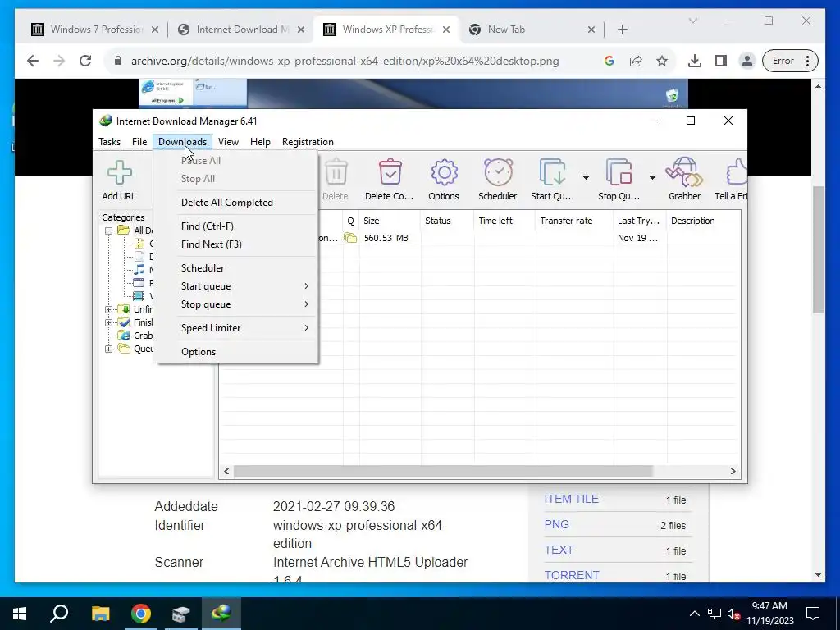Open the Registration menu
The image size is (840, 630).
click(x=308, y=141)
